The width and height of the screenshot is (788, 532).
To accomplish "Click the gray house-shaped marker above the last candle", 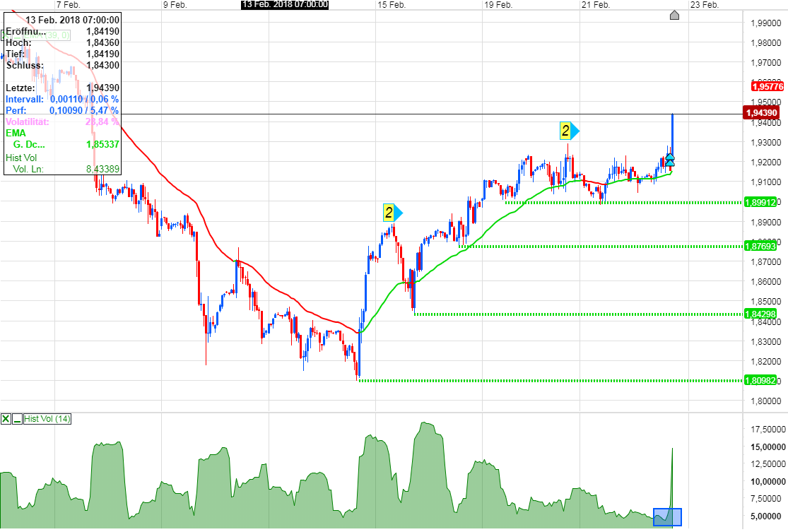I will pos(674,13).
